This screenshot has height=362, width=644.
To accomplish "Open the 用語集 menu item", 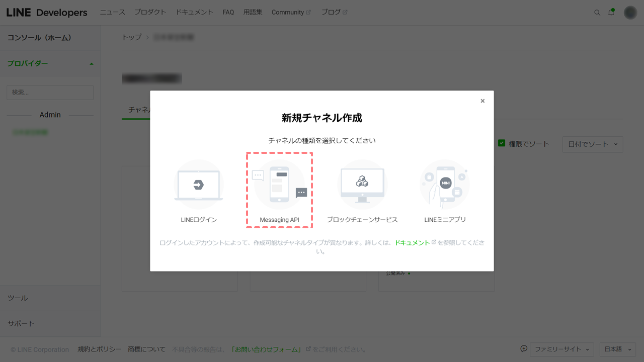I will click(x=253, y=12).
